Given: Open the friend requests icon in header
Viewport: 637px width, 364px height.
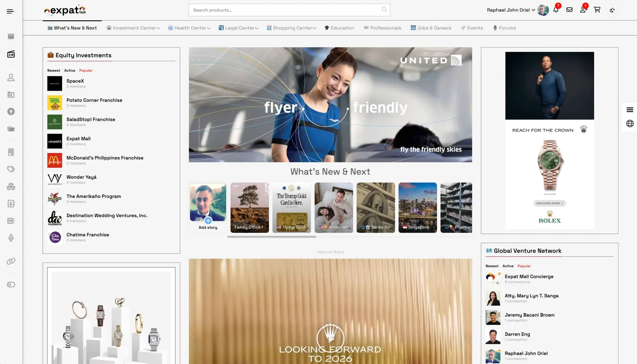Looking at the screenshot, I should pyautogui.click(x=583, y=10).
